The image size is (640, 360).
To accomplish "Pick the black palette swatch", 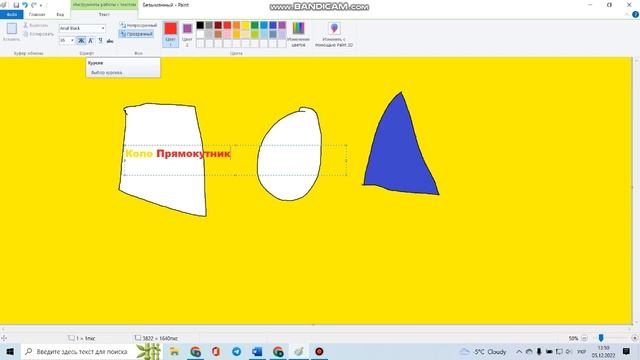I will click(x=200, y=25).
